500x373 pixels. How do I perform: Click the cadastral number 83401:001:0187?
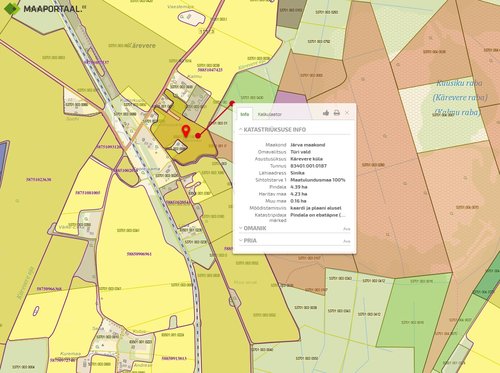[308, 166]
